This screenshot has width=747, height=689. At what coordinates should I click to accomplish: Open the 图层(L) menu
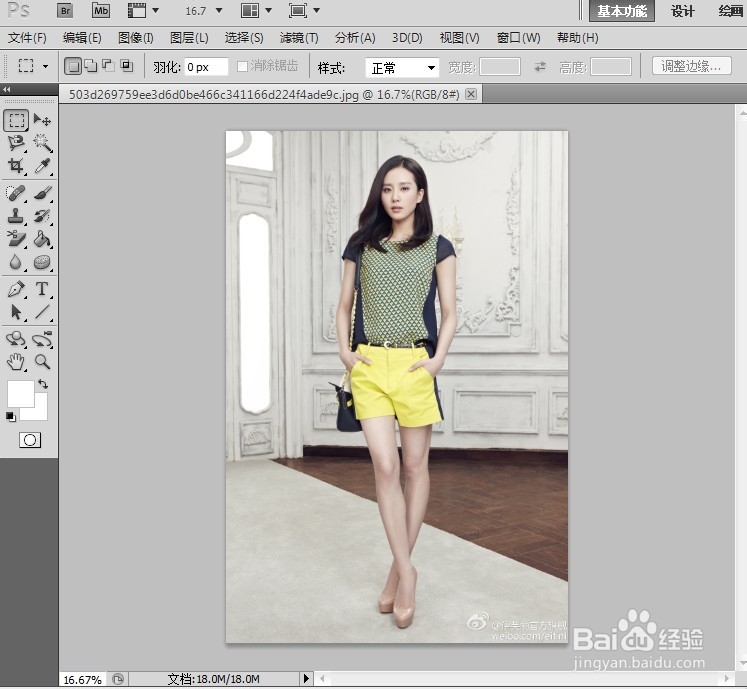(189, 38)
